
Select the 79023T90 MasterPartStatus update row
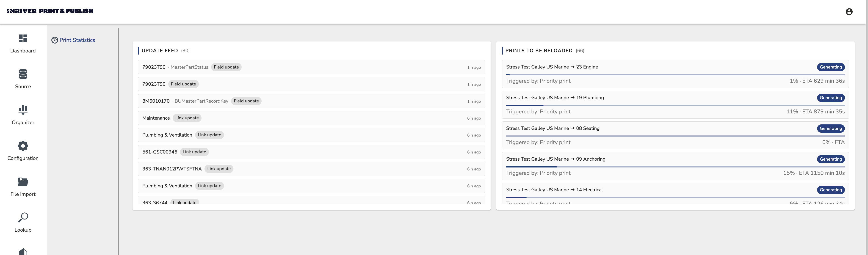[x=311, y=67]
